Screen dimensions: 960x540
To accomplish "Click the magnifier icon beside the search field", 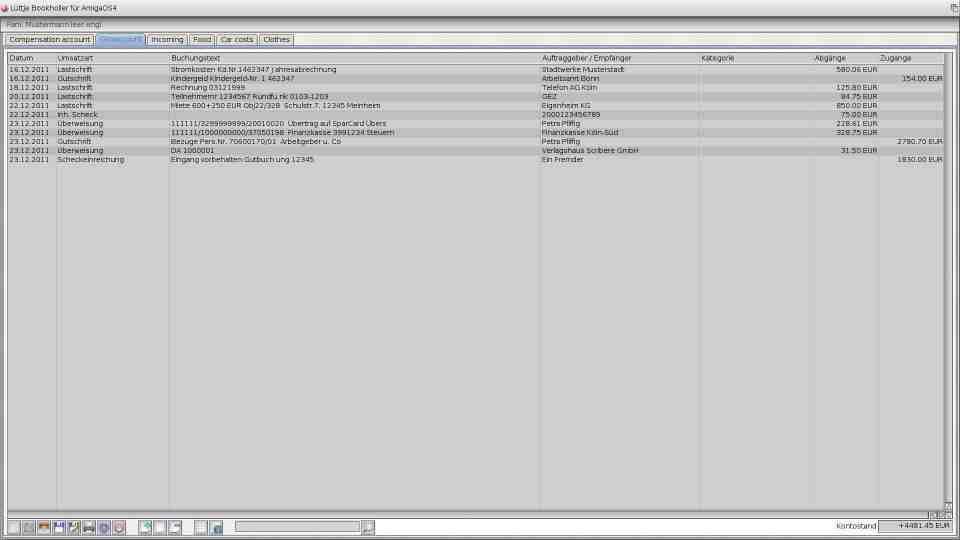I will (x=368, y=527).
